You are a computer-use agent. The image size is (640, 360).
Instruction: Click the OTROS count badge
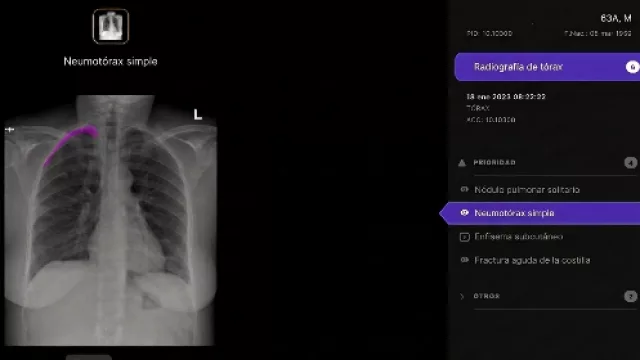click(x=631, y=296)
